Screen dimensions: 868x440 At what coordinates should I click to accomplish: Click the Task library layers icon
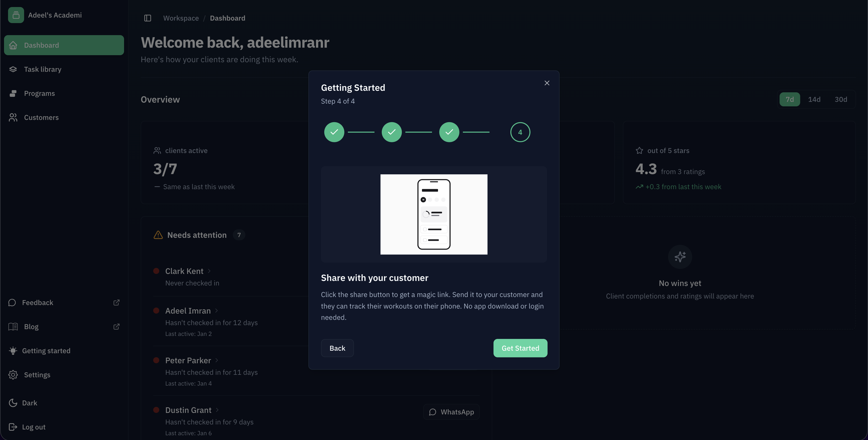pos(13,69)
